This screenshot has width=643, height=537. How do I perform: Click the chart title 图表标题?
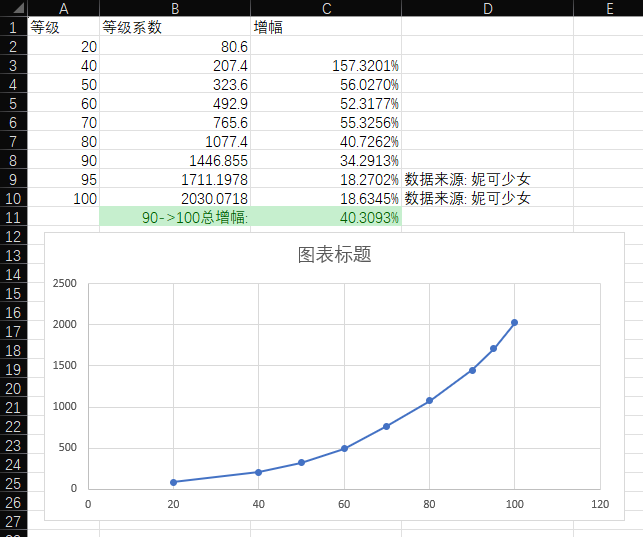(x=335, y=255)
